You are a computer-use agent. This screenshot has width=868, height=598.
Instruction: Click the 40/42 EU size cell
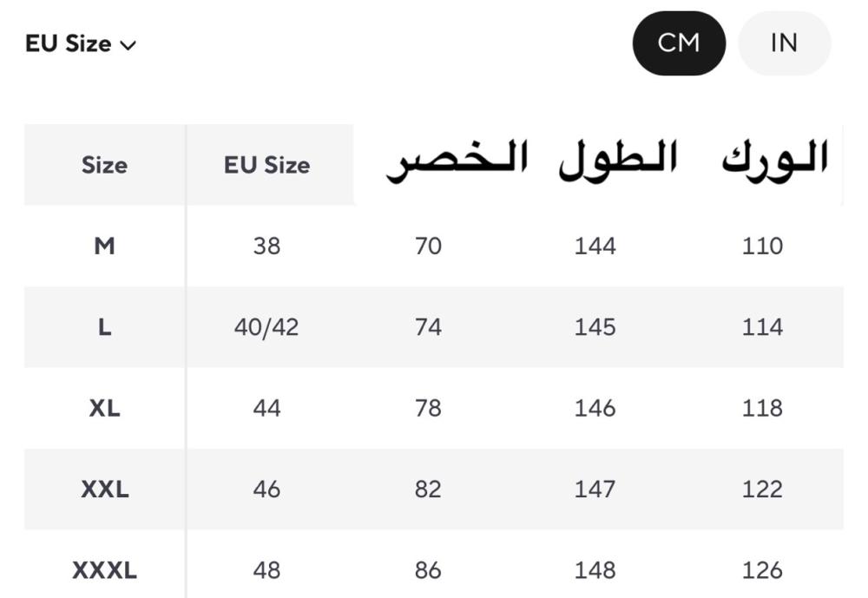click(266, 327)
